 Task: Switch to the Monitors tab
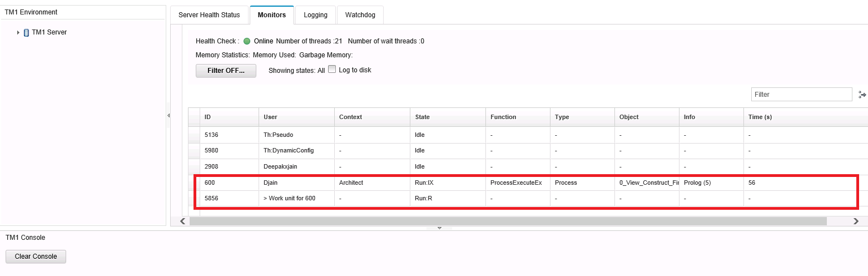272,15
